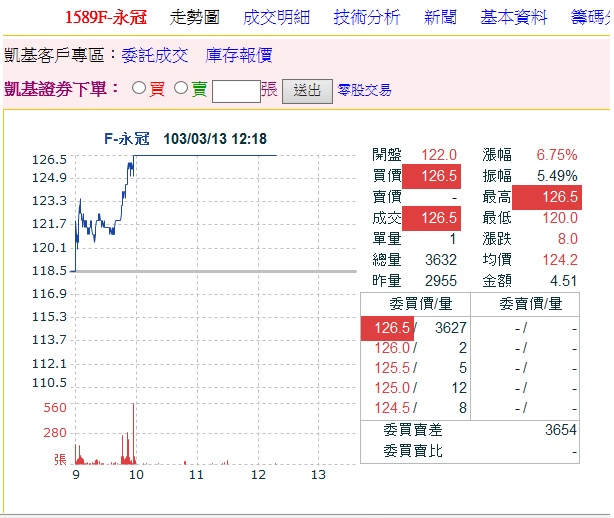Open the 零股交易 odd-lot trading link

[x=365, y=90]
